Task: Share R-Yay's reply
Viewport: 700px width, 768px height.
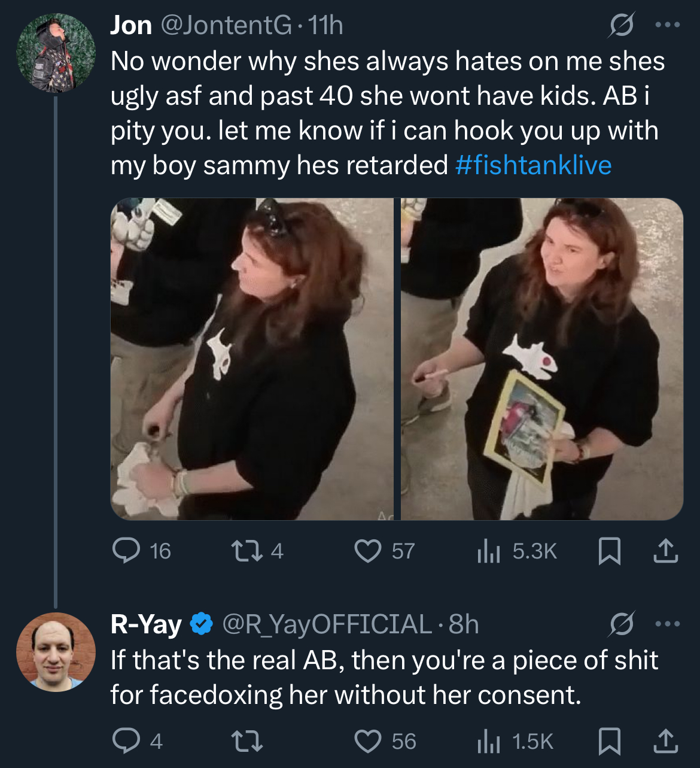Action: [665, 741]
